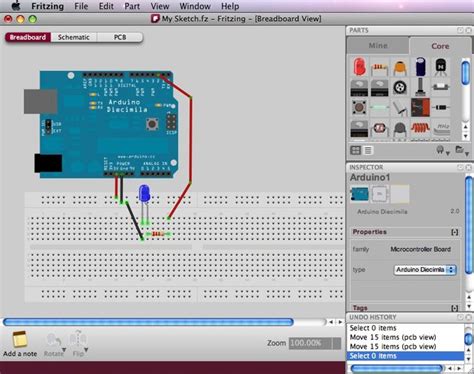Open the Part menu
The height and width of the screenshot is (374, 474).
pos(132,6)
